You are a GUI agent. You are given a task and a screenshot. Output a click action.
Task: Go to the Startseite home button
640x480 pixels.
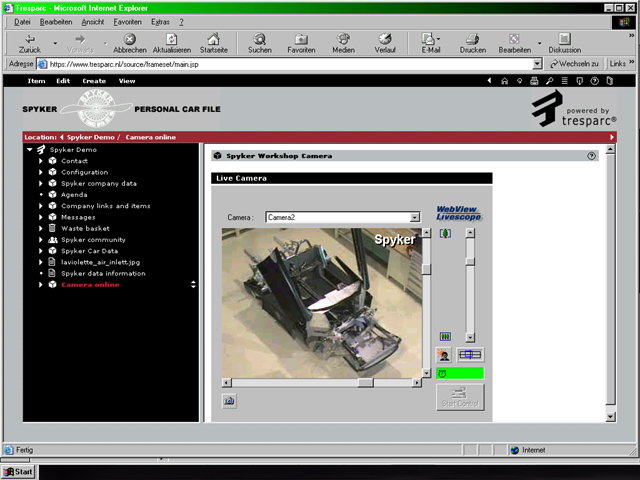click(213, 43)
